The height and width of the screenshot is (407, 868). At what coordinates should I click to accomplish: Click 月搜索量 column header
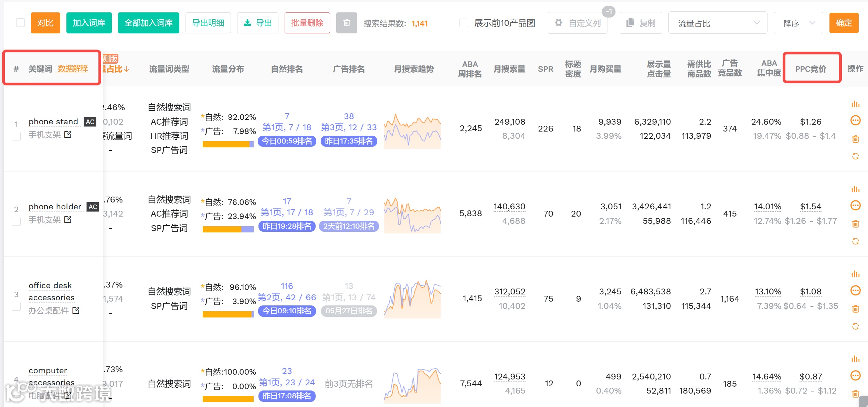coord(509,69)
